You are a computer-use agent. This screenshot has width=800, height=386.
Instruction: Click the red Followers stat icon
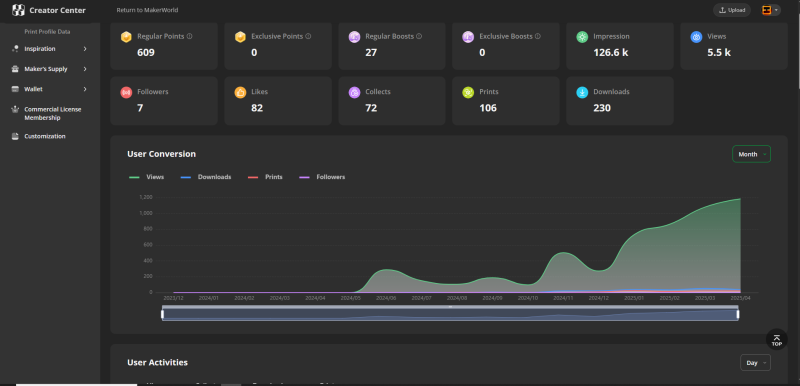point(126,92)
